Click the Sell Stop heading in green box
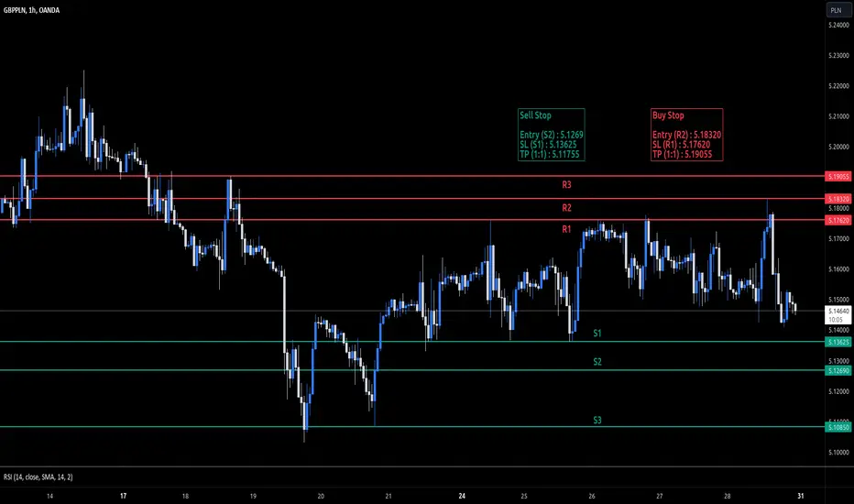854x504 pixels. click(535, 115)
